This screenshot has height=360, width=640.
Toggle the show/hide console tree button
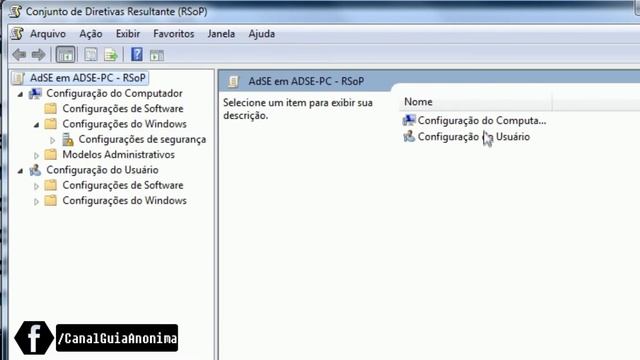[x=65, y=55]
